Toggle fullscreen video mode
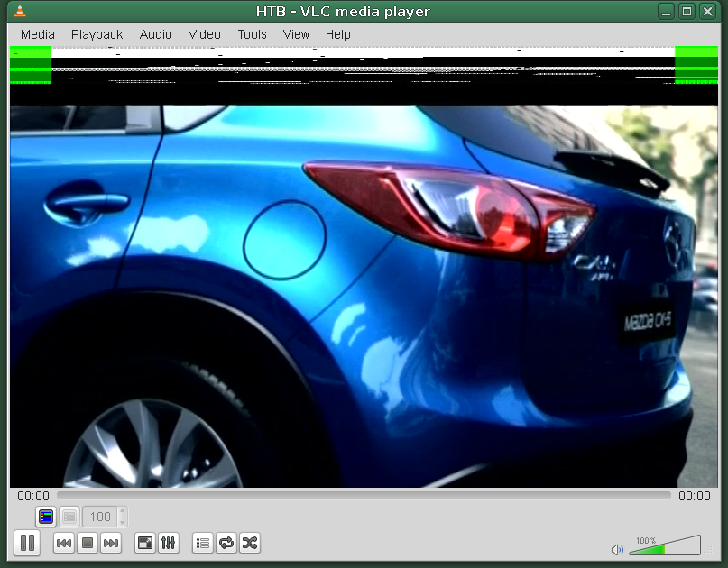This screenshot has height=568, width=728. (x=144, y=543)
